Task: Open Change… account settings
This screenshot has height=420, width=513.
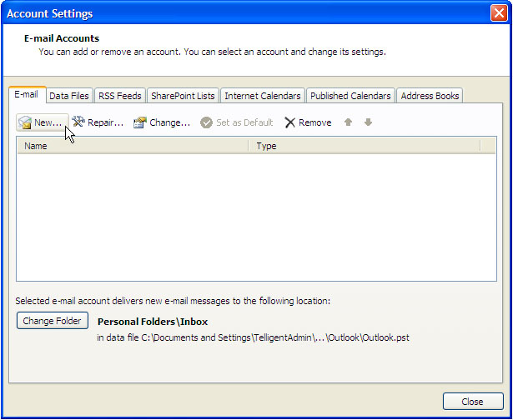Action: click(162, 122)
